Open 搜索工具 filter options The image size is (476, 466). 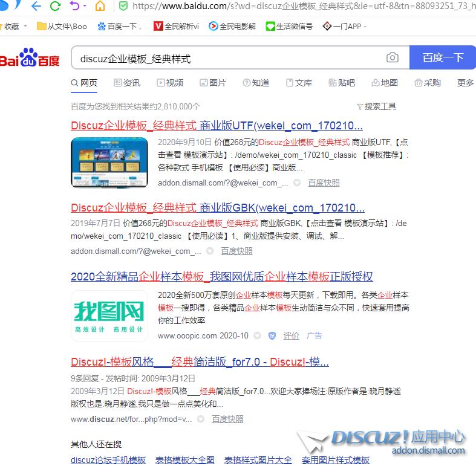pos(376,106)
